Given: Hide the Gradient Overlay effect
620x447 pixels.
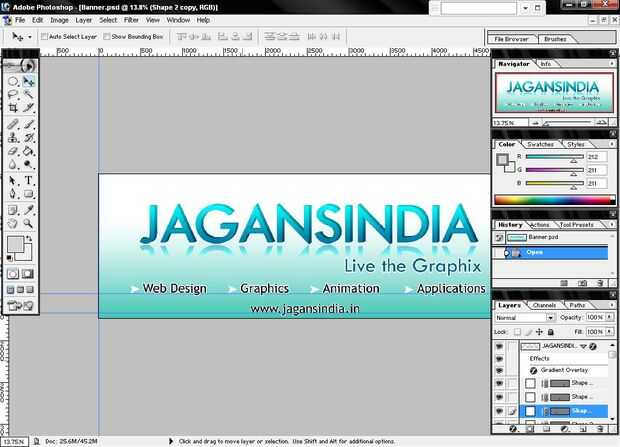Looking at the screenshot, I should click(x=499, y=371).
